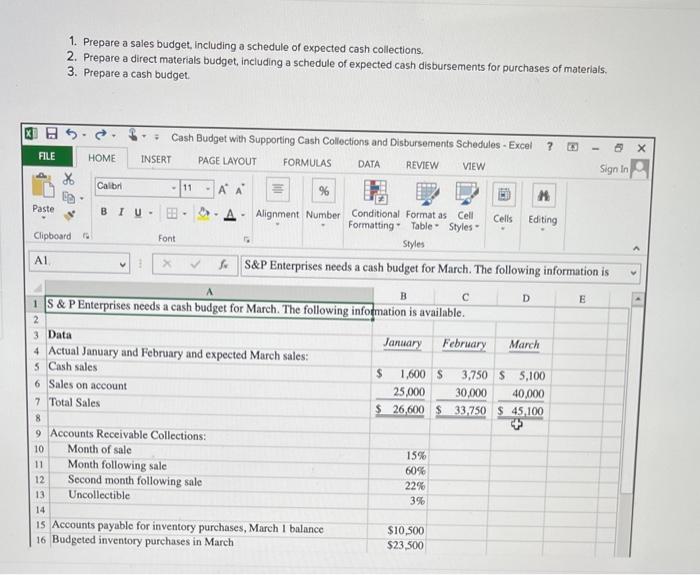
Task: Select the 60% month following sale cell
Action: pos(399,470)
